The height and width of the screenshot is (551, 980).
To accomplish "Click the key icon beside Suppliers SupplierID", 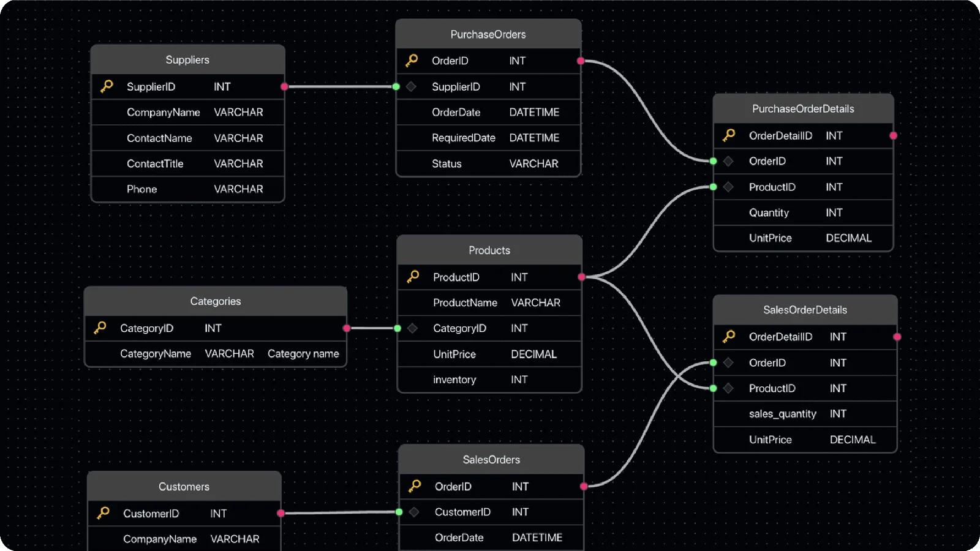I will (x=107, y=86).
